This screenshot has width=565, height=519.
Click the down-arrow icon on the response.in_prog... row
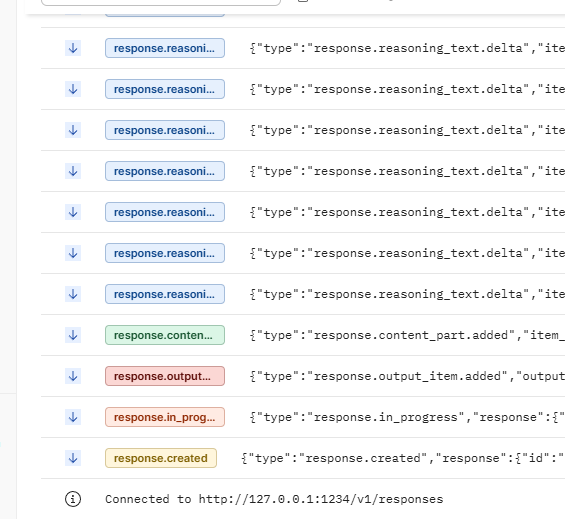point(73,417)
